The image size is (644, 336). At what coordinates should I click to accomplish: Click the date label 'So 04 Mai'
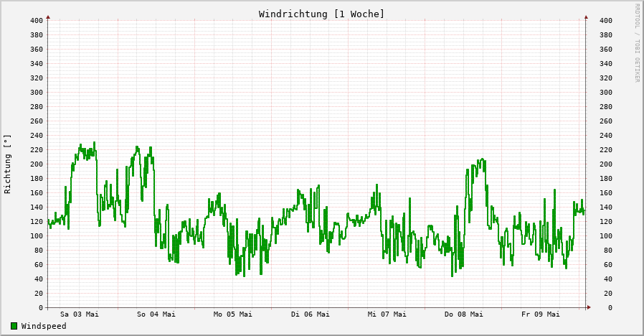point(156,314)
